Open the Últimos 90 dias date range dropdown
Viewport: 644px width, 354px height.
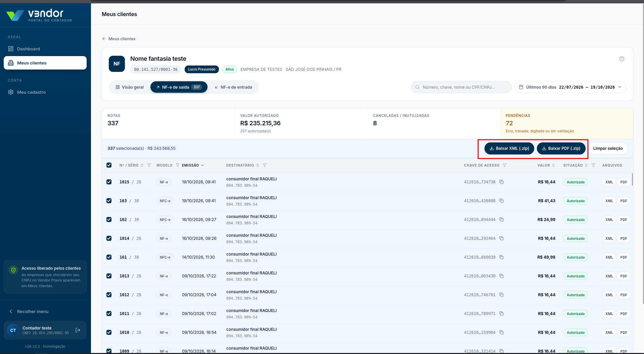click(570, 87)
